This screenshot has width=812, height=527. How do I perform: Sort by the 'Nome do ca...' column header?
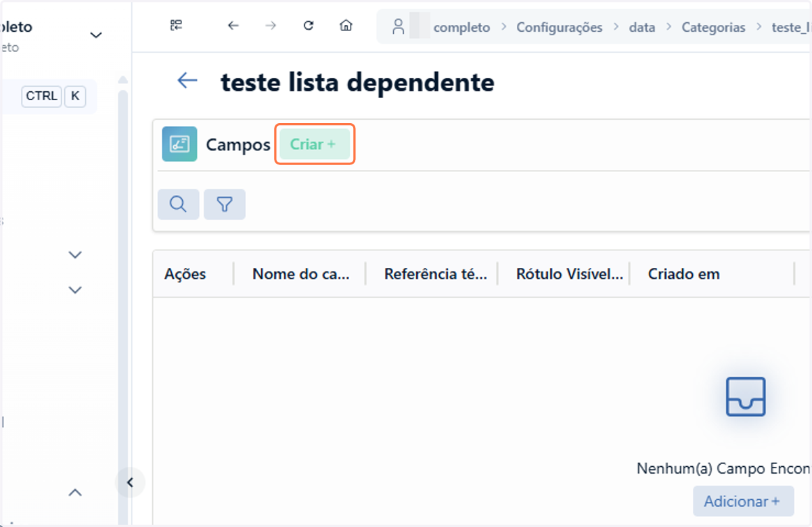301,274
